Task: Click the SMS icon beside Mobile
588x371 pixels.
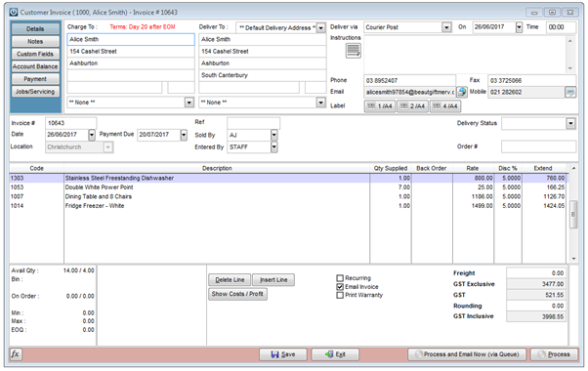Action: [x=570, y=92]
